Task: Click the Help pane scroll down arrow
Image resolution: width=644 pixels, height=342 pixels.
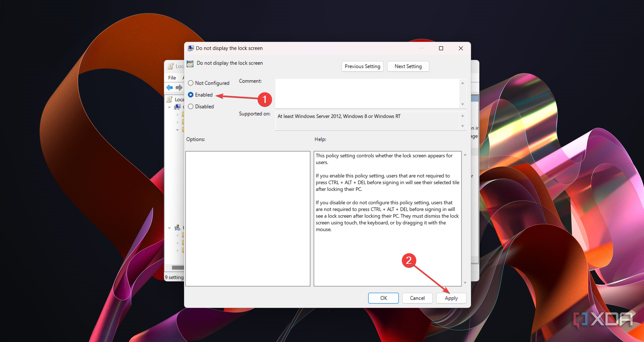Action: 465,283
